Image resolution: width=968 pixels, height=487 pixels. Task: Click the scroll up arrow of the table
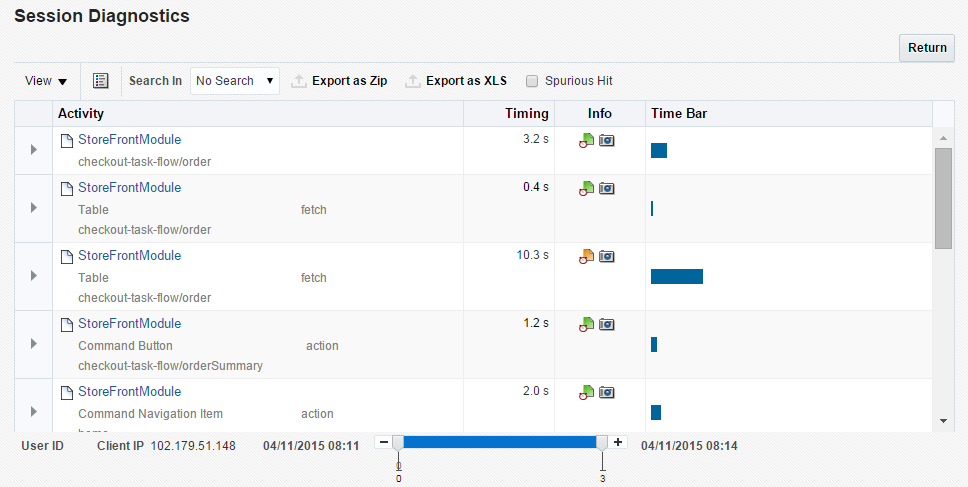click(943, 138)
